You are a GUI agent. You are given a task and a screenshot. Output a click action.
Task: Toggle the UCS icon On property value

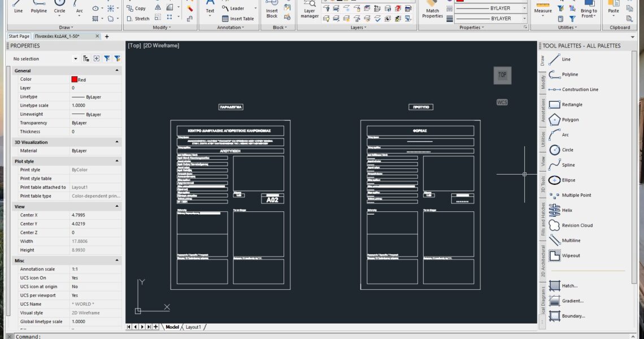(95, 278)
